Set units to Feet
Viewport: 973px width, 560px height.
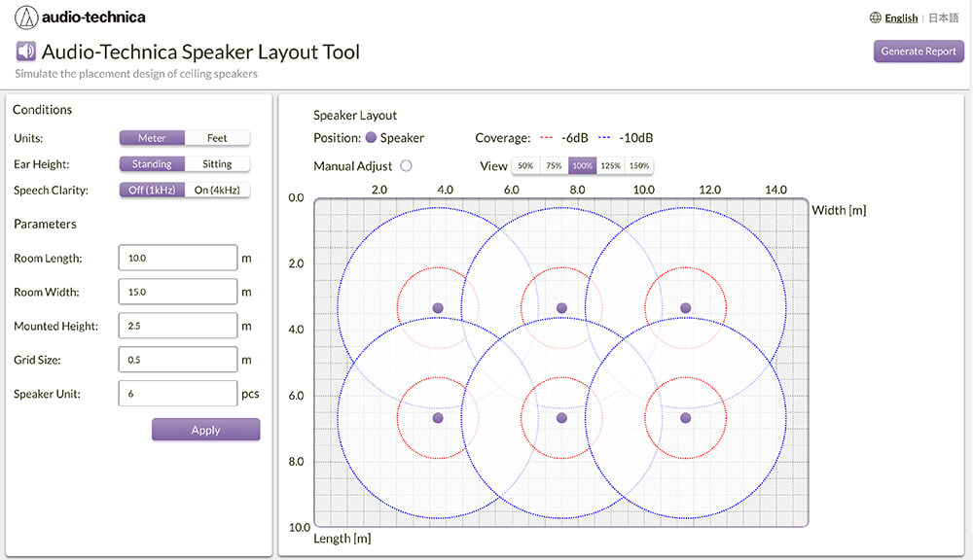click(217, 138)
